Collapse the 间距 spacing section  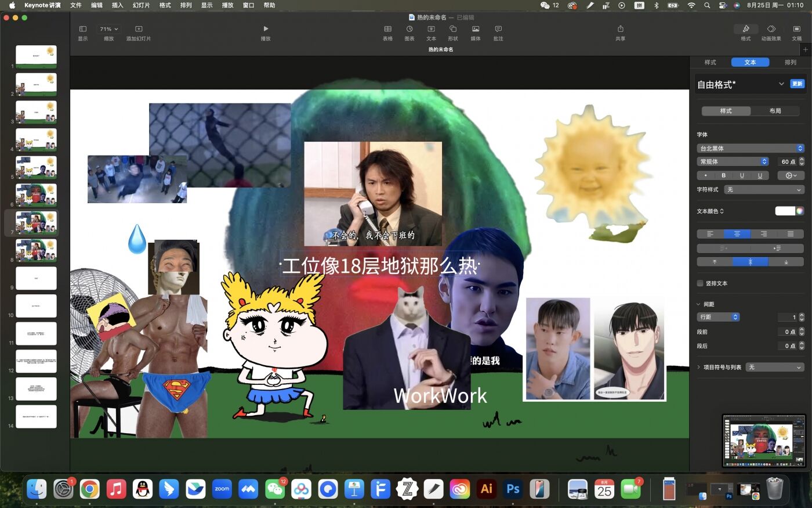tap(698, 304)
